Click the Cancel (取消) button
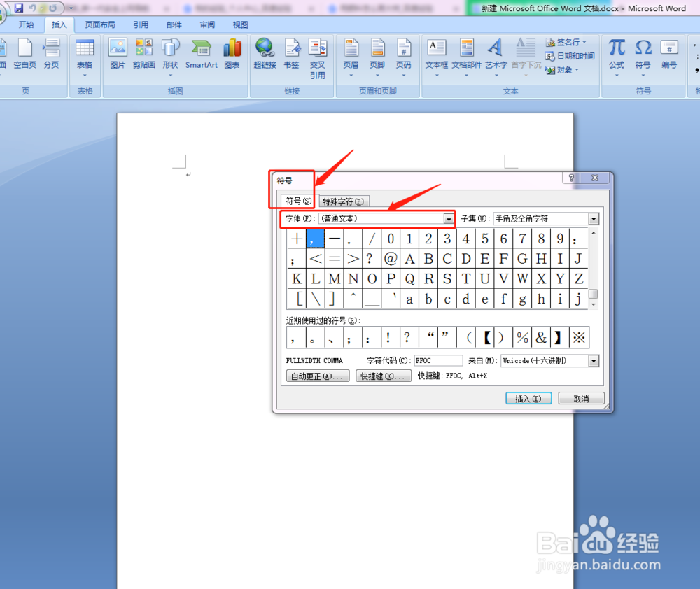Screen dimensions: 700x589 (x=581, y=399)
